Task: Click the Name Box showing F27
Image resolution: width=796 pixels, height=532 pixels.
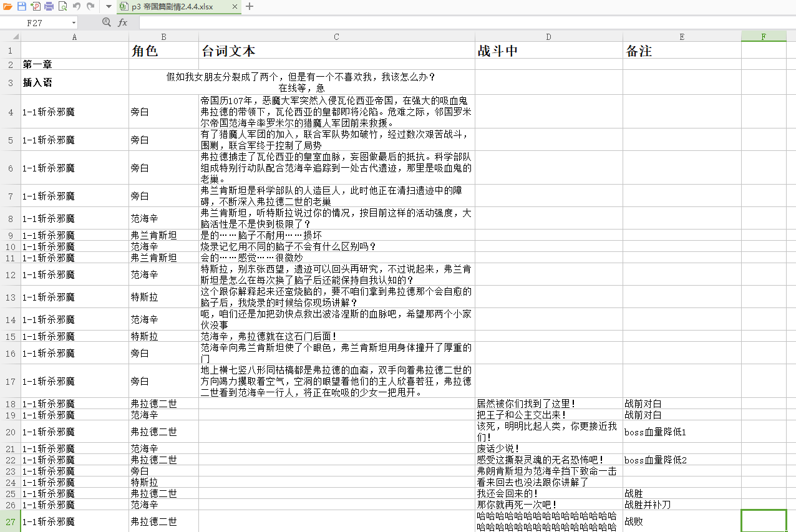Action: [x=35, y=22]
